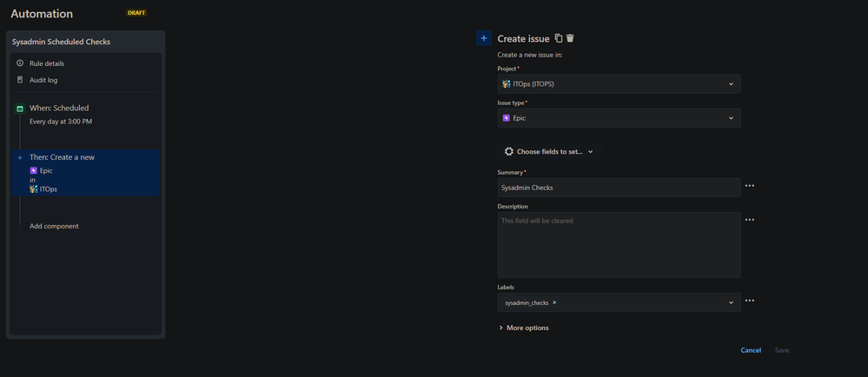The width and height of the screenshot is (868, 377).
Task: Open Description field more options ellipsis
Action: point(750,220)
